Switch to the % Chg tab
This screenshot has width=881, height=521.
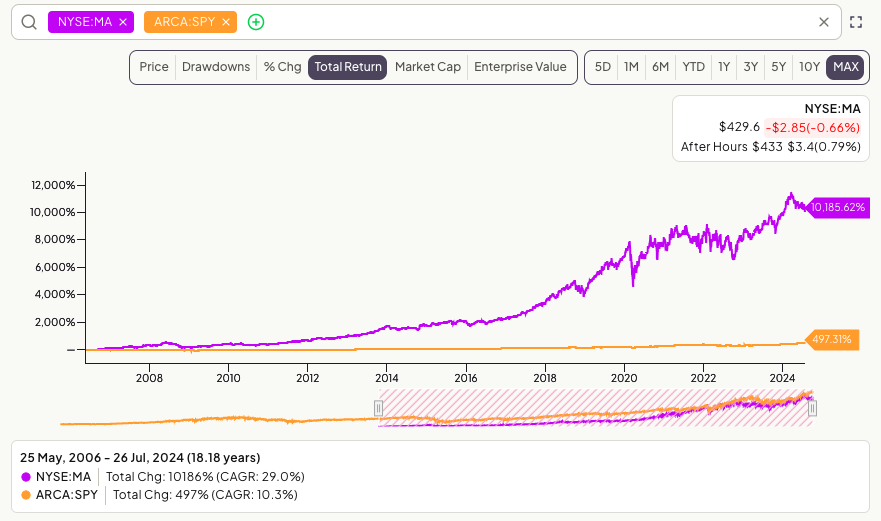[283, 67]
